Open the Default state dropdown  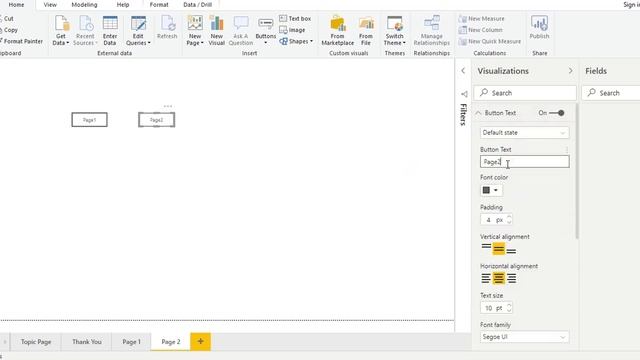524,133
